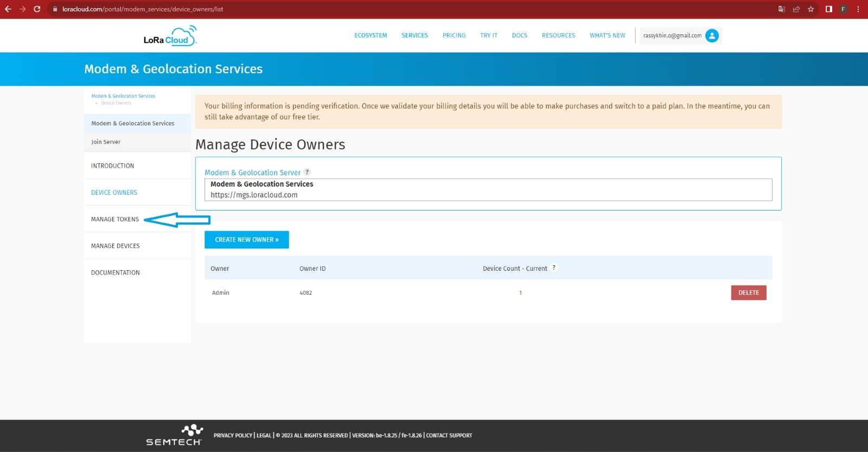Click the padlock site info icon

click(x=55, y=9)
